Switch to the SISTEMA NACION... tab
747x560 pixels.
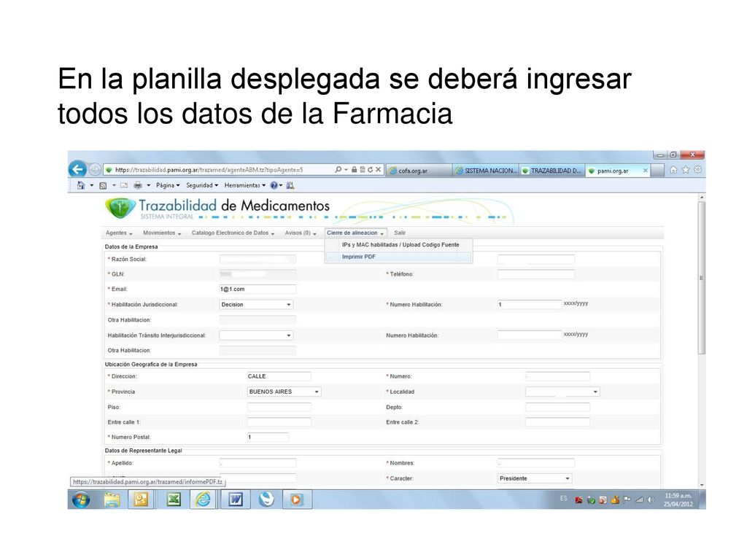(485, 171)
